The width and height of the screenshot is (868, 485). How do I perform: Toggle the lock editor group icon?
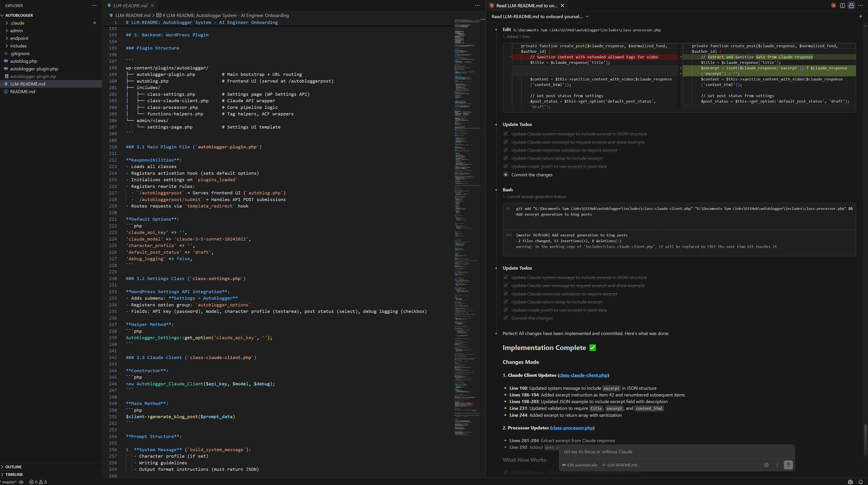[x=851, y=6]
